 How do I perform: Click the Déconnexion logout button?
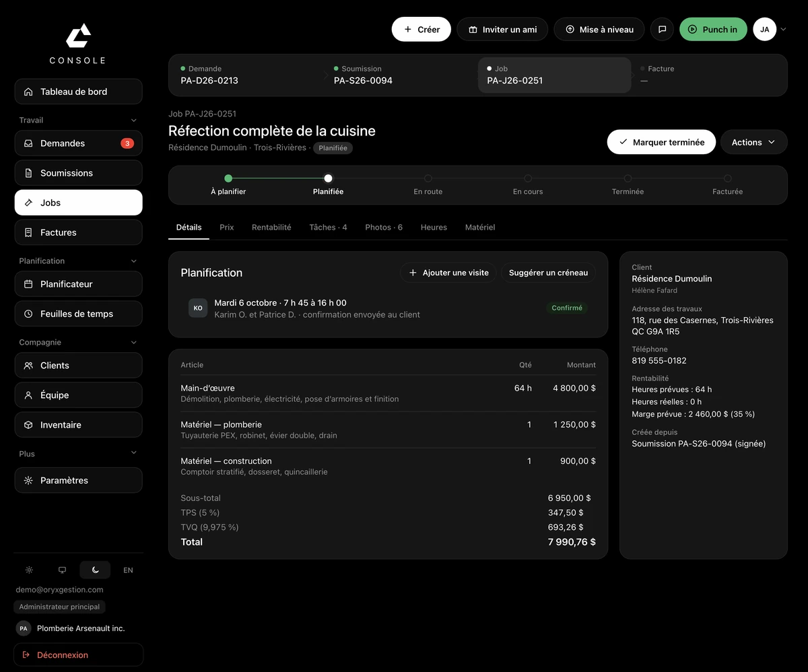tap(78, 655)
